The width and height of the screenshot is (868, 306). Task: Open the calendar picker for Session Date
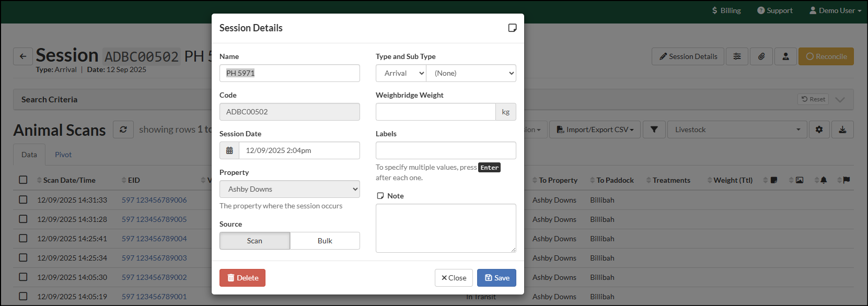click(x=229, y=150)
